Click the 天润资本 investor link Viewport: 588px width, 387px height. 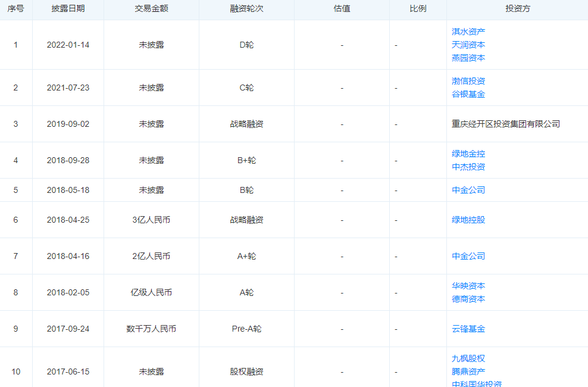coord(468,45)
